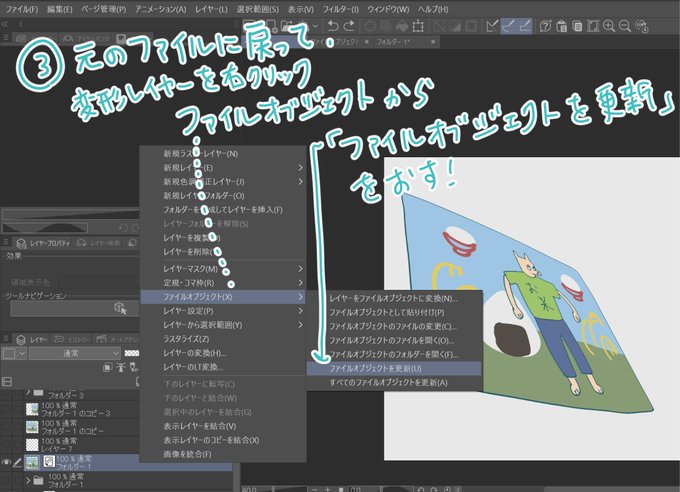
Task: Select ファイルオブジェクトのフォルダーを開く(F)
Action: tap(394, 354)
